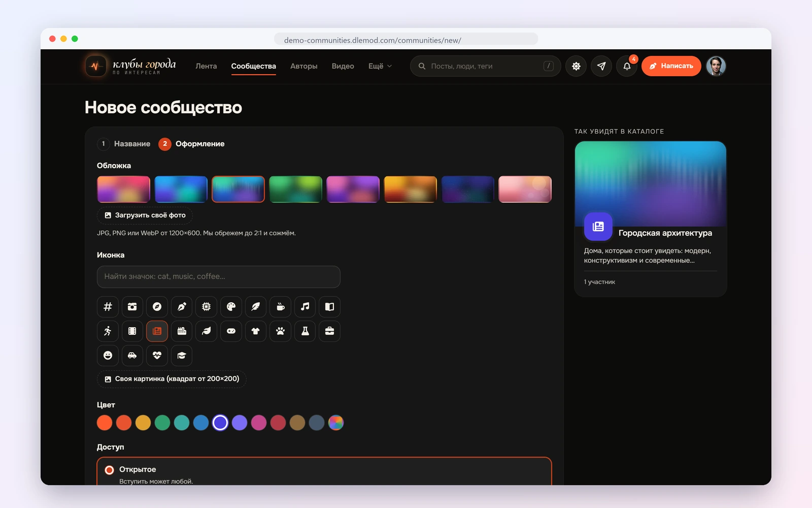Open the Видео tab
Image resolution: width=812 pixels, height=508 pixels.
coord(343,66)
